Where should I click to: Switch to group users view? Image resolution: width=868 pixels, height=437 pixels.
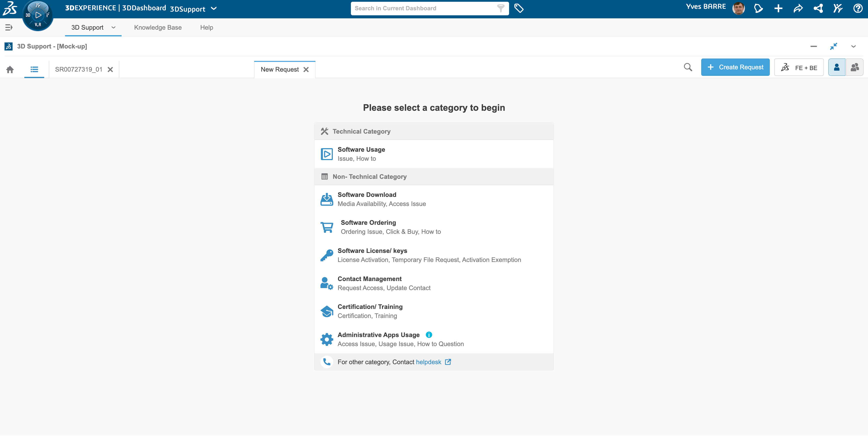pos(854,67)
